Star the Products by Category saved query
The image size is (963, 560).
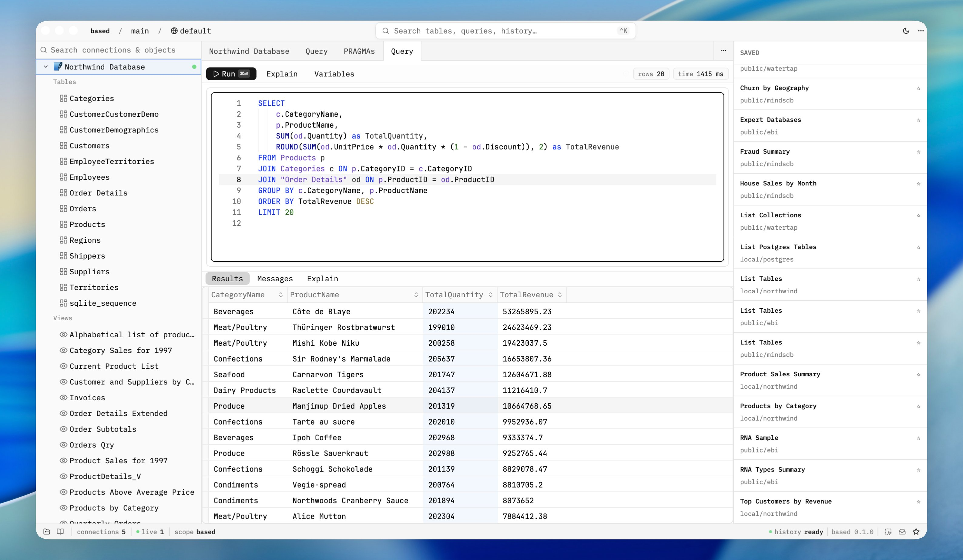coord(918,406)
